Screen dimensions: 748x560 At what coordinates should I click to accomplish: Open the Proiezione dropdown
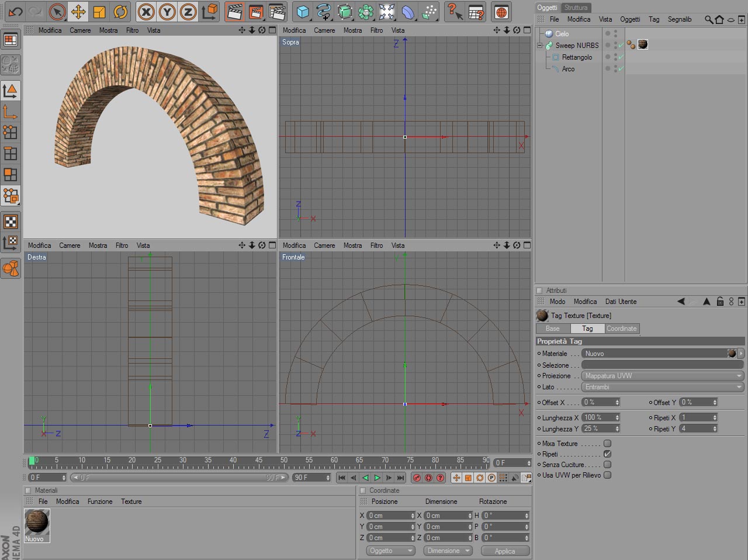tap(663, 376)
